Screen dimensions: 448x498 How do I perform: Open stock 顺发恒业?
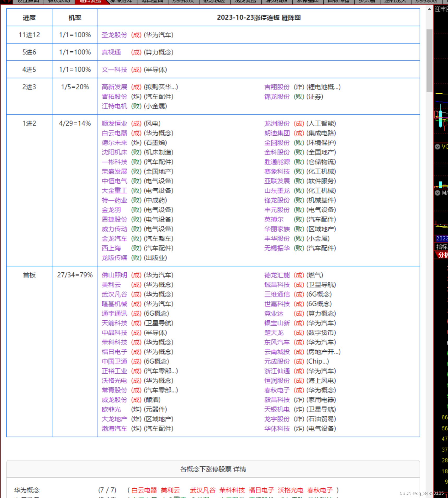point(114,124)
